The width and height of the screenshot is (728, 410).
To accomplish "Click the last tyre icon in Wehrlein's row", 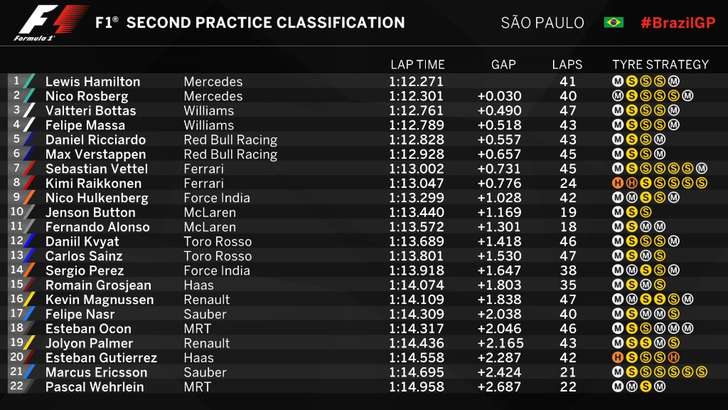I will click(661, 387).
